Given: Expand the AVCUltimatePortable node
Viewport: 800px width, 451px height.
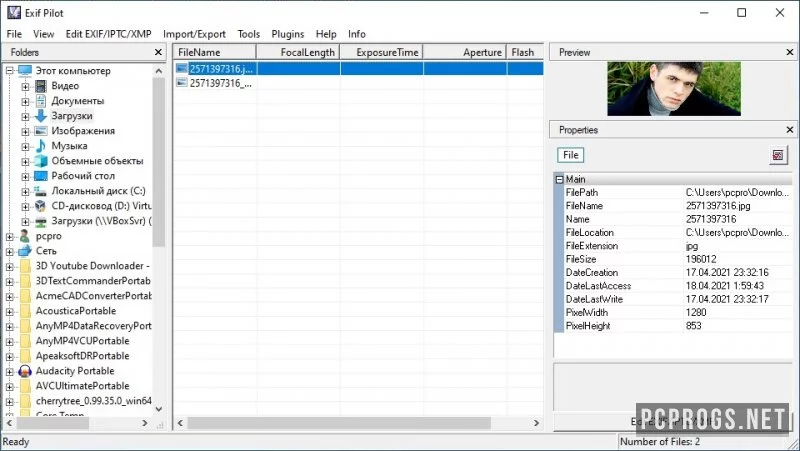Looking at the screenshot, I should [10, 386].
